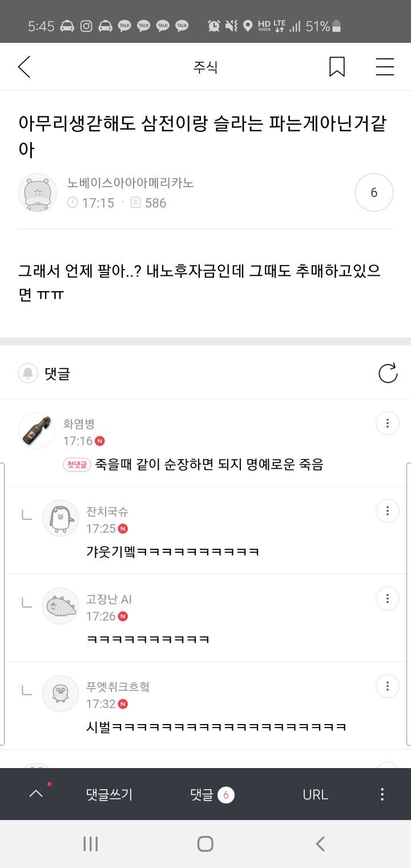Refresh the comments list

[388, 373]
